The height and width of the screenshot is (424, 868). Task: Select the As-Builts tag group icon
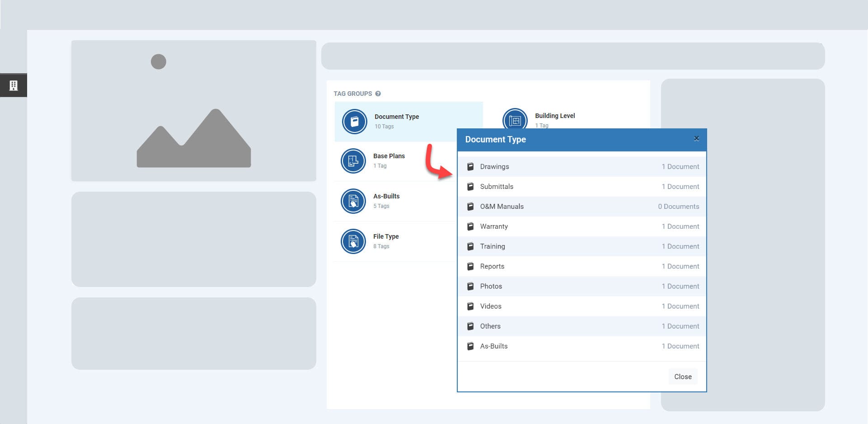[353, 201]
